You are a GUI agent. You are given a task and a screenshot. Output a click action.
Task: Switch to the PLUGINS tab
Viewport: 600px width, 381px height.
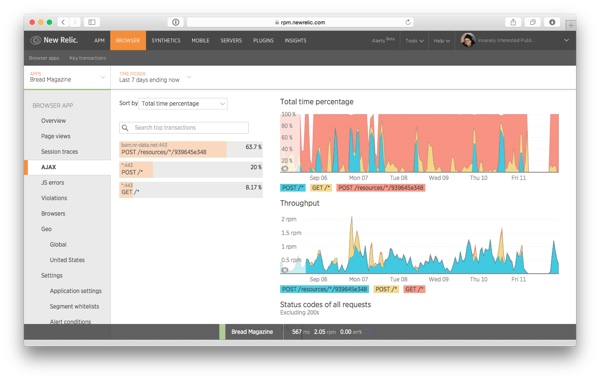point(263,41)
